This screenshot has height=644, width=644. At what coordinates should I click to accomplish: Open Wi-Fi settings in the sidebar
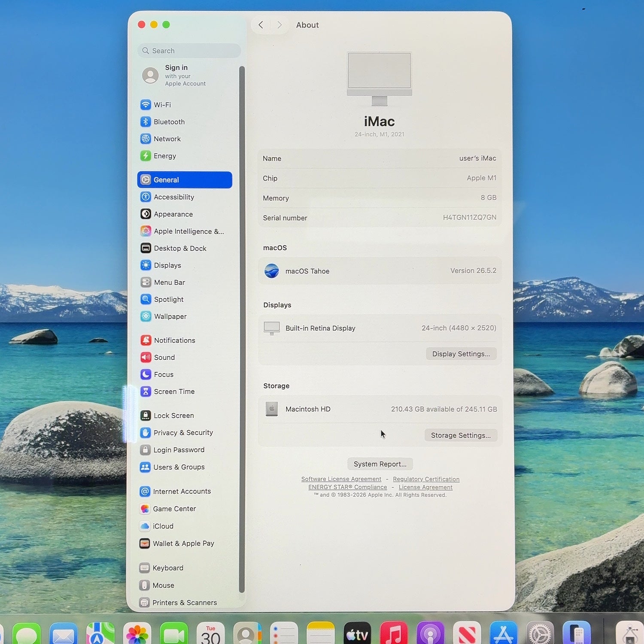tap(185, 105)
